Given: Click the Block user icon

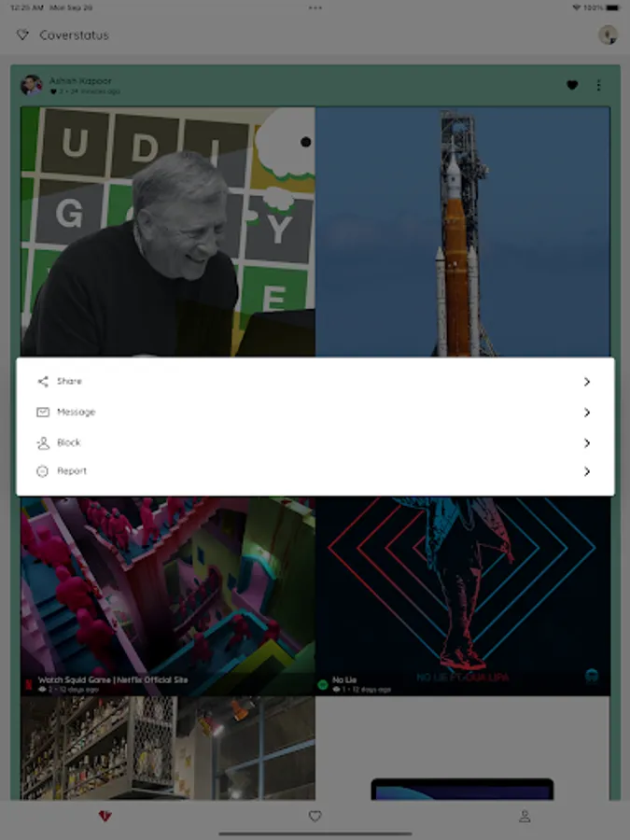Looking at the screenshot, I should [43, 443].
